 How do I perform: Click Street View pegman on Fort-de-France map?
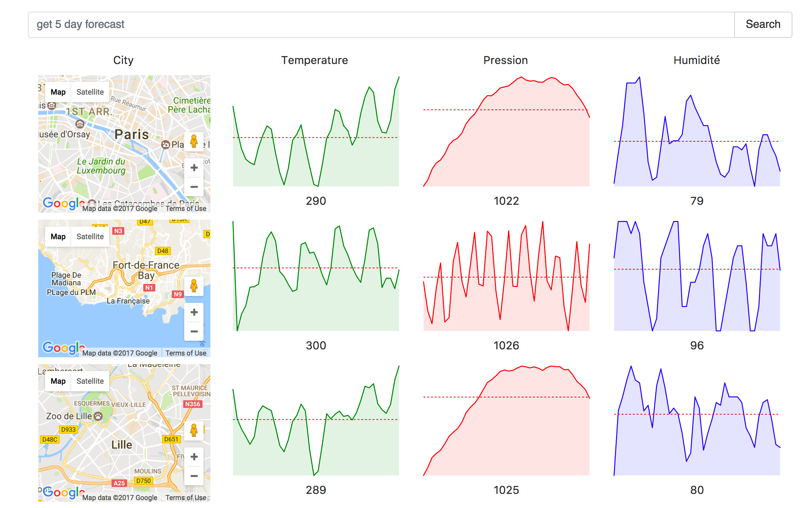click(x=194, y=286)
